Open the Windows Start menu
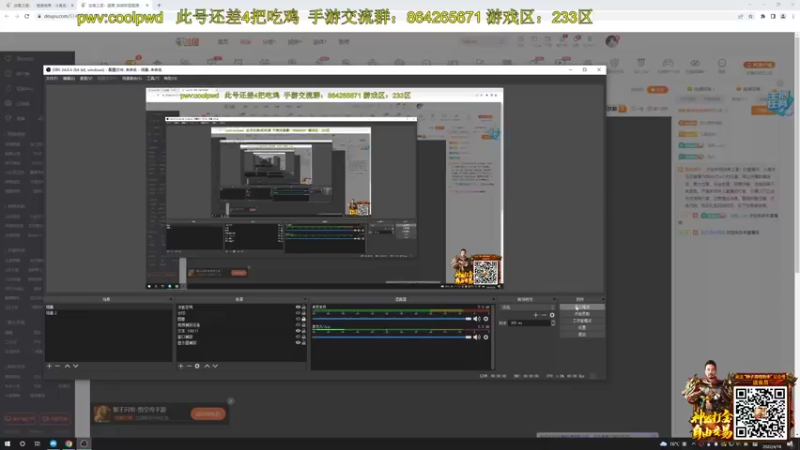 [7, 443]
